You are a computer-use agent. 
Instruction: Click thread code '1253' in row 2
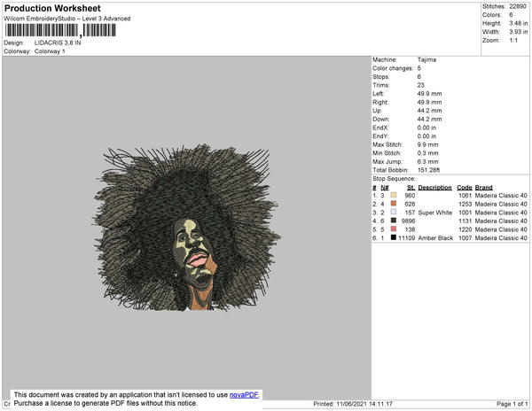pos(465,204)
